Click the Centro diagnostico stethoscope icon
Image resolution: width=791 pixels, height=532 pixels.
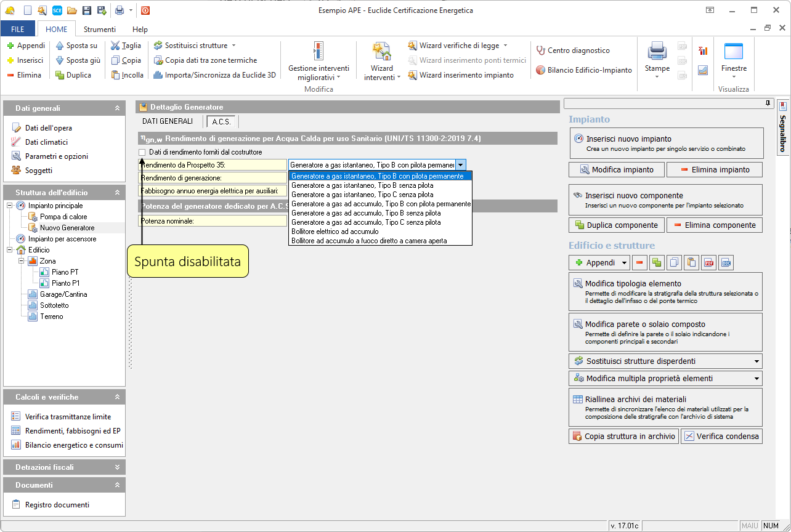[540, 50]
